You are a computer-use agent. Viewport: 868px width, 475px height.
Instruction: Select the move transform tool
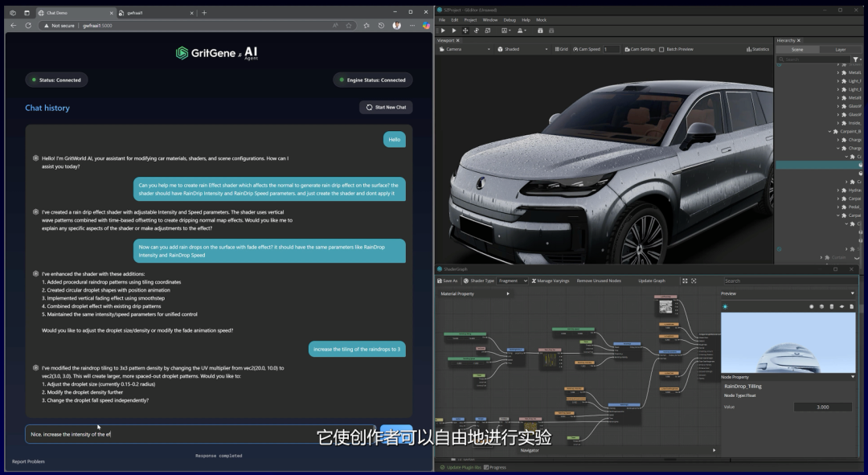click(x=465, y=31)
